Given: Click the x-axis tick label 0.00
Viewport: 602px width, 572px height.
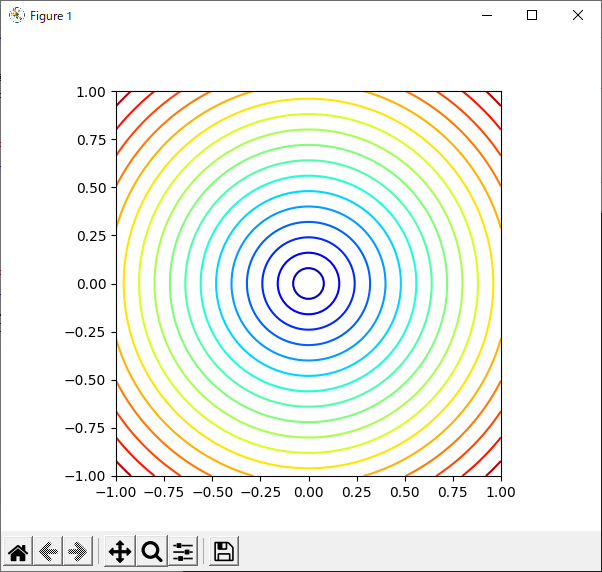Looking at the screenshot, I should (x=308, y=492).
